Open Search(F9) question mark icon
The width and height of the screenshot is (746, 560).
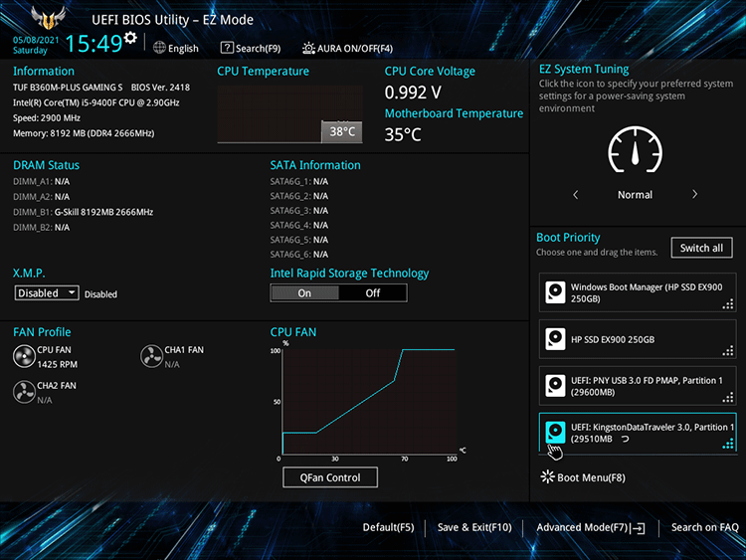(227, 48)
